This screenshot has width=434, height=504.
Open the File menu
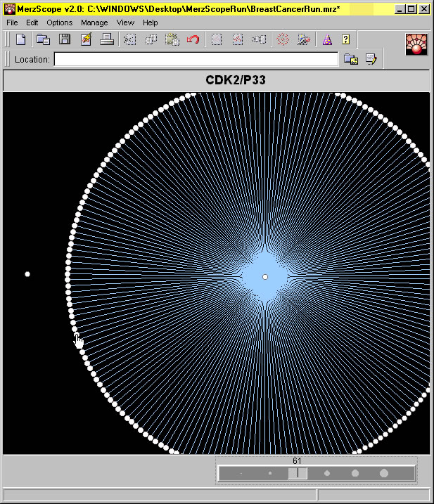pyautogui.click(x=12, y=22)
